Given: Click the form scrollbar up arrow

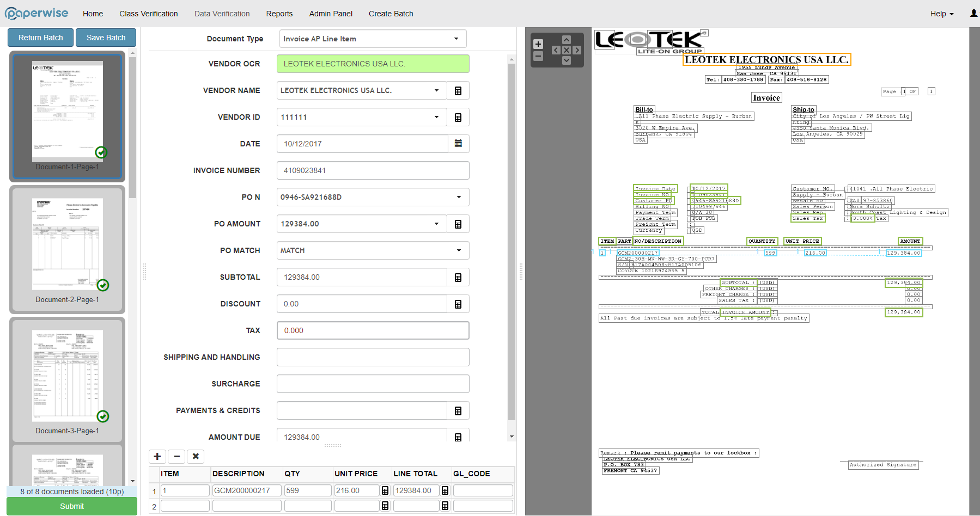Looking at the screenshot, I should 512,58.
